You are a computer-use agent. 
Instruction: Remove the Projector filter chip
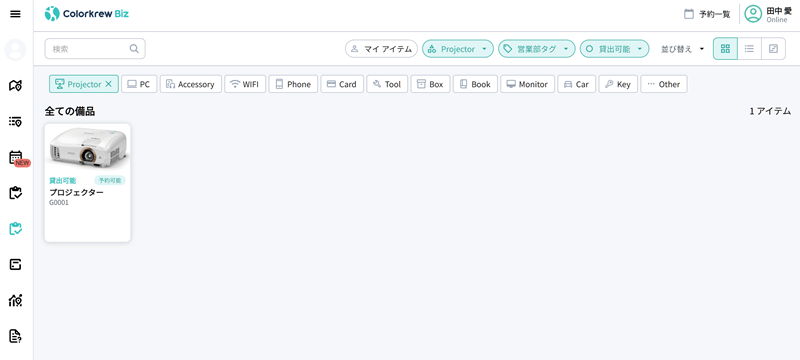tap(108, 84)
